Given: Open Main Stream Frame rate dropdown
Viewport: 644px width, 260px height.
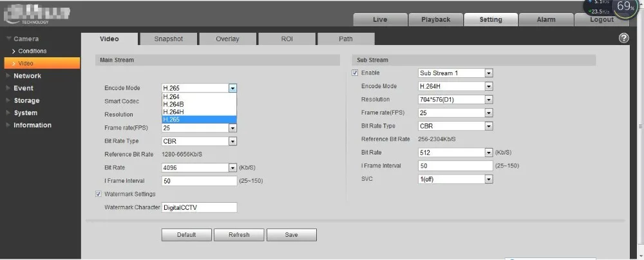Looking at the screenshot, I should [x=233, y=128].
